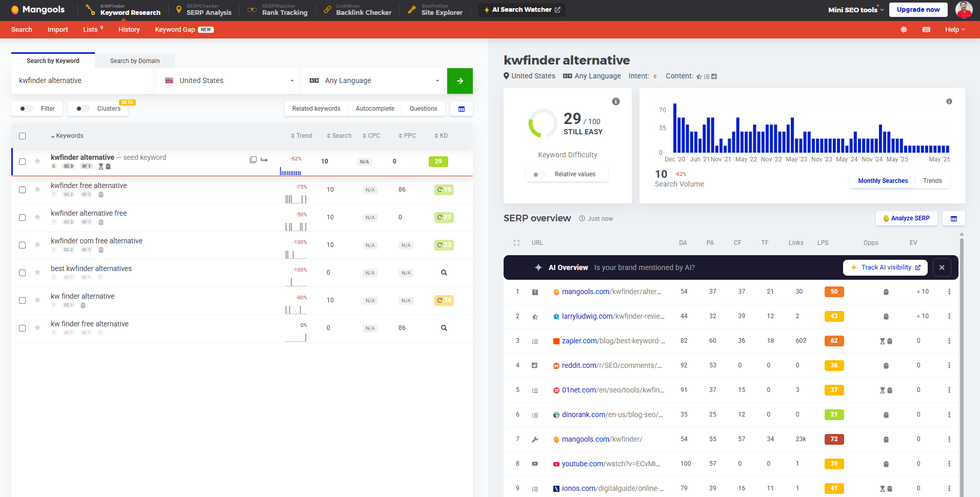Close the AI Overview banner

click(x=942, y=267)
